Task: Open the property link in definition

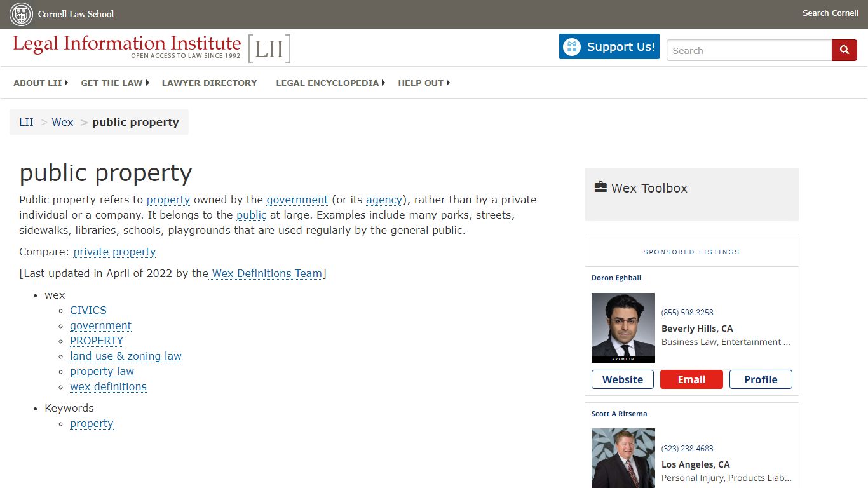Action: tap(168, 200)
